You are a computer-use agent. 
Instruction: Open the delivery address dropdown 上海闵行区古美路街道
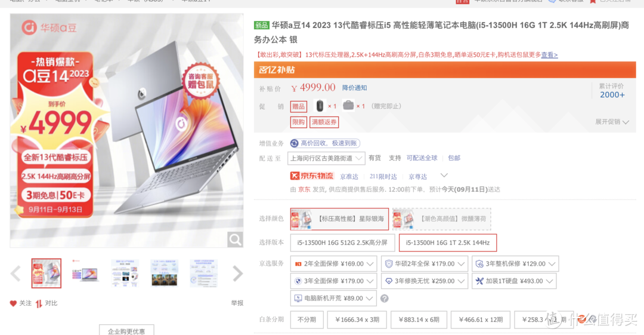click(x=326, y=158)
